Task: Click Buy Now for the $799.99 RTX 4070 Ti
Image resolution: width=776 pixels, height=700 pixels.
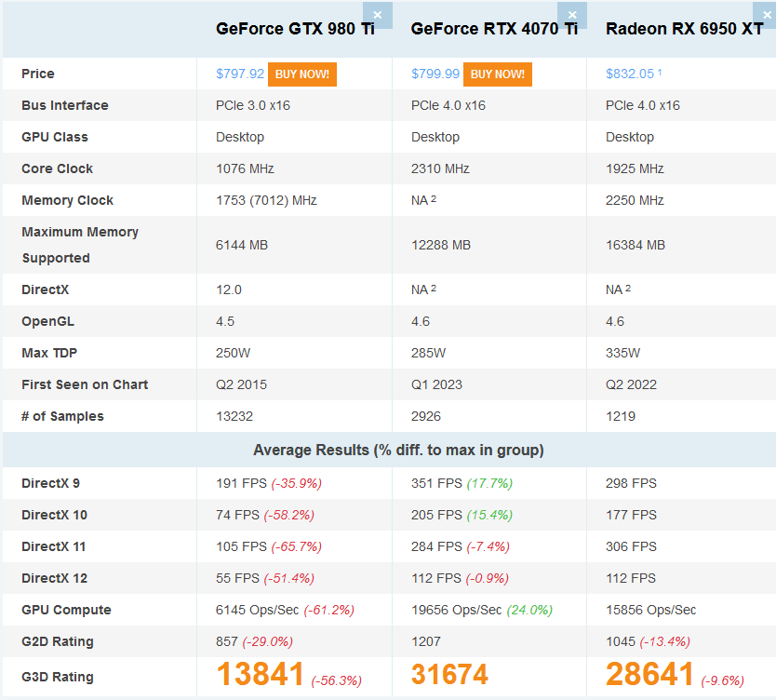Action: point(498,74)
